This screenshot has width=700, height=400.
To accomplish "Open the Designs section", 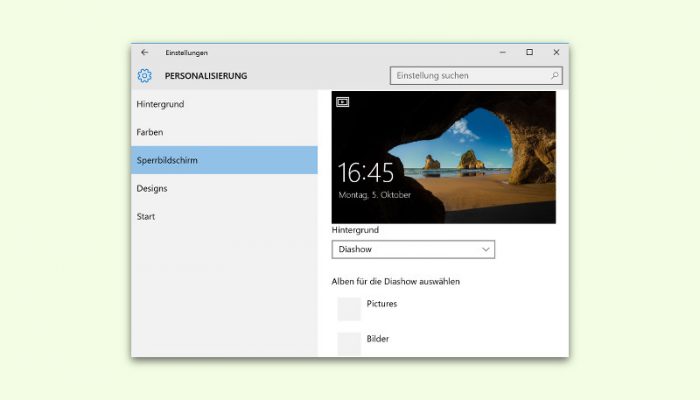I will pos(224,188).
